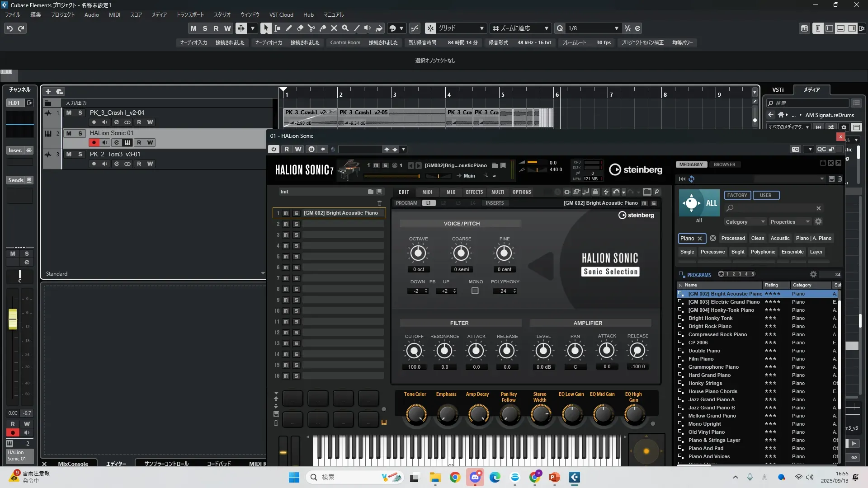Expand the Category filter dropdown in MediaBay

(x=745, y=222)
